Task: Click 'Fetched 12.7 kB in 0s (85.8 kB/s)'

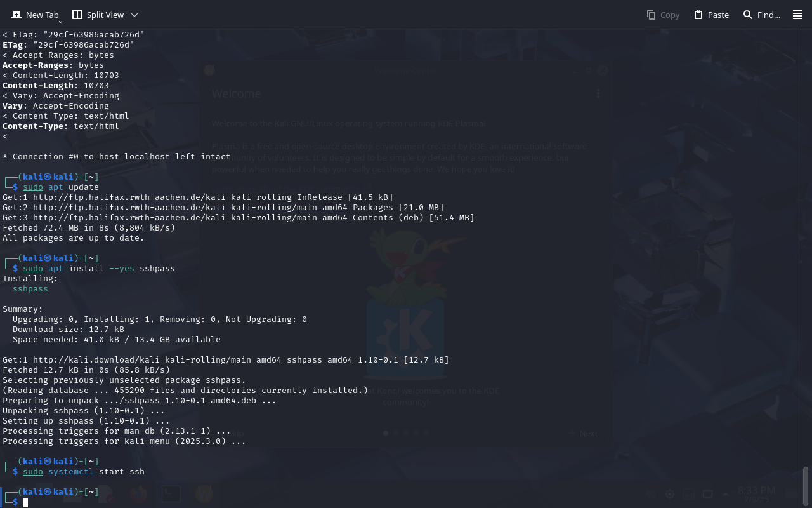Action: (86, 370)
